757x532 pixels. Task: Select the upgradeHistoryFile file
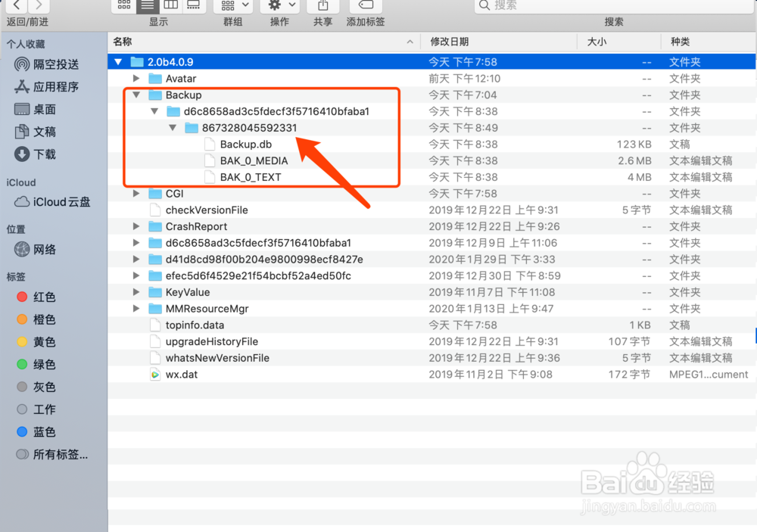pos(211,341)
